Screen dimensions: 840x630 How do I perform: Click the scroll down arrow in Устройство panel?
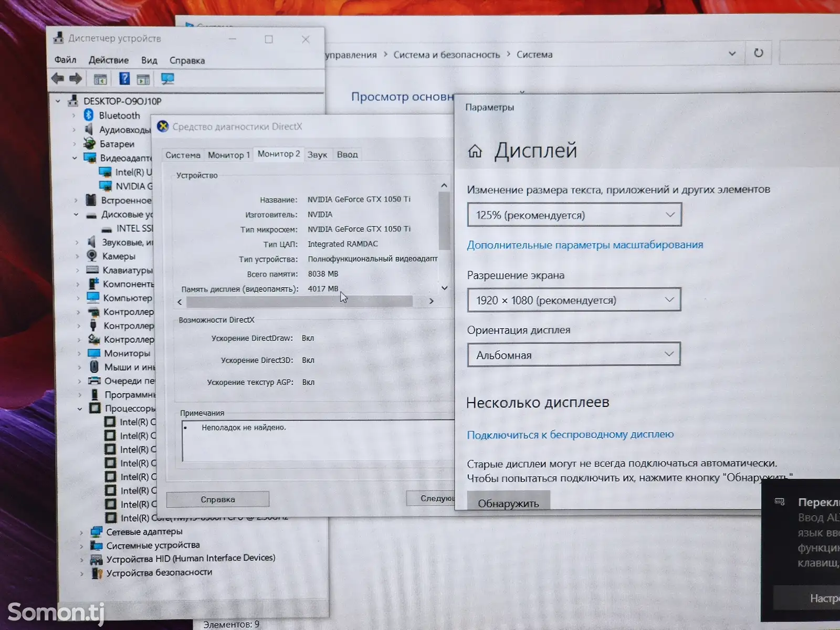coord(444,288)
